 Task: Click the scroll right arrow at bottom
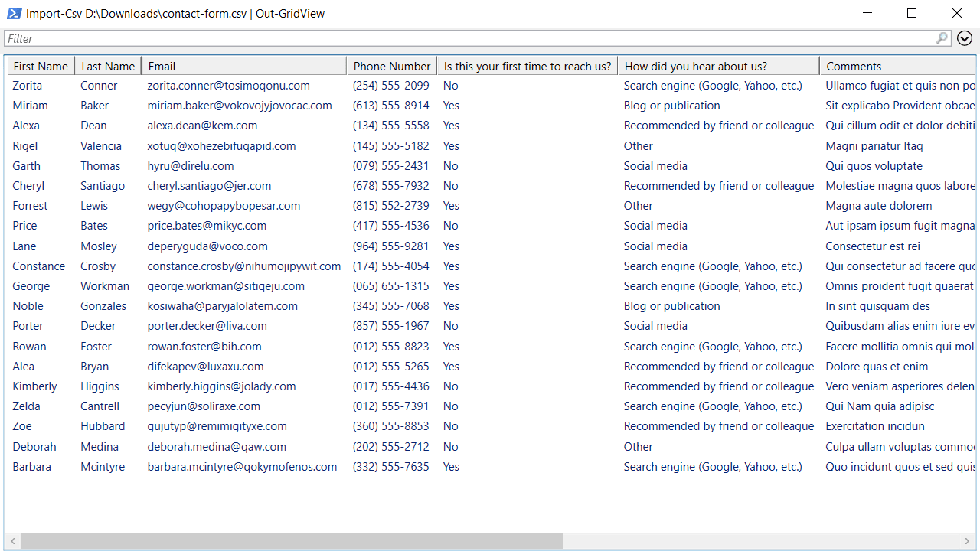970,542
